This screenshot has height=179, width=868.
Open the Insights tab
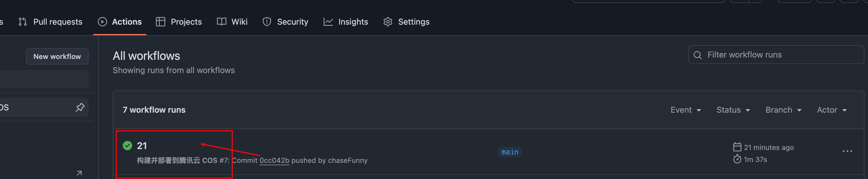tap(346, 22)
